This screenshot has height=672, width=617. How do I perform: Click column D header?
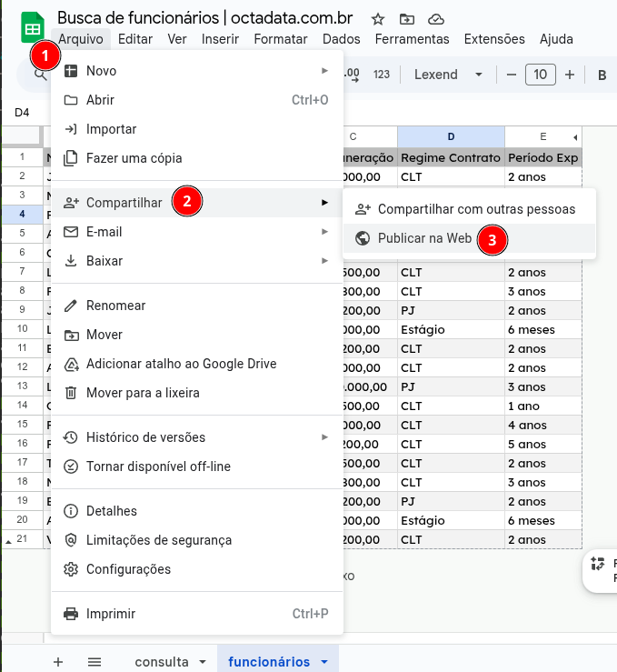point(451,136)
